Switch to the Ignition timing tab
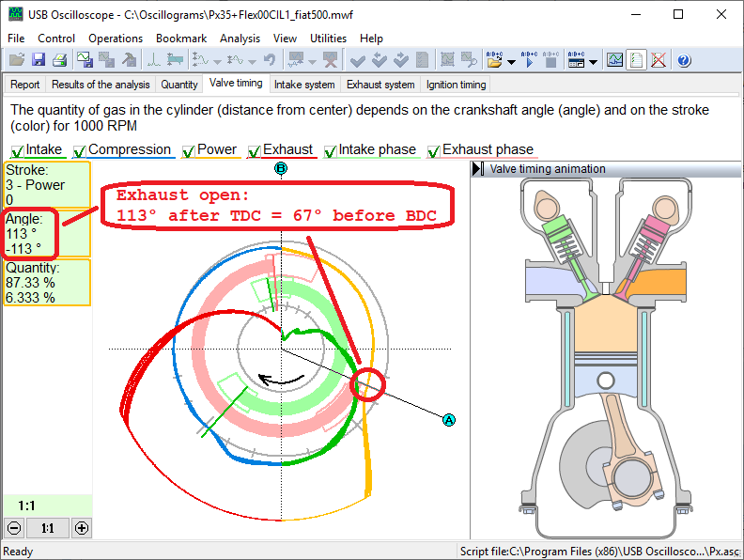This screenshot has width=744, height=560. [456, 85]
